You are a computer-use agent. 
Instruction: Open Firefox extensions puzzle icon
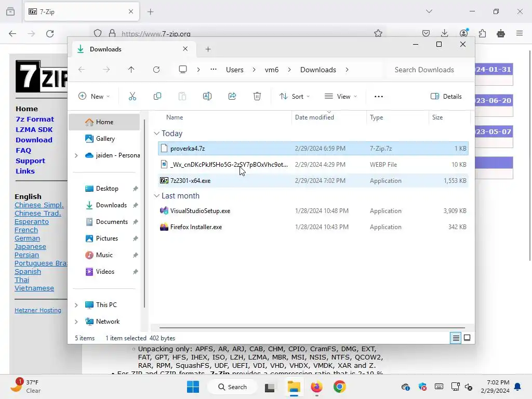click(482, 33)
